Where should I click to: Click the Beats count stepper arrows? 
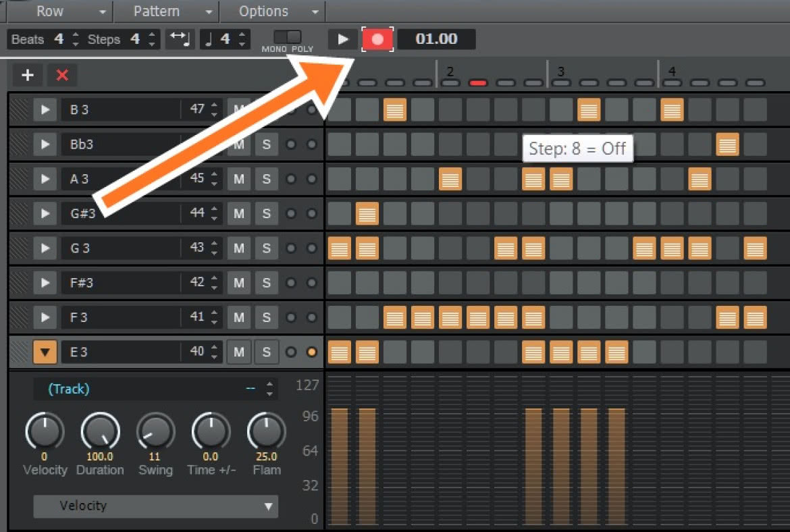point(76,38)
